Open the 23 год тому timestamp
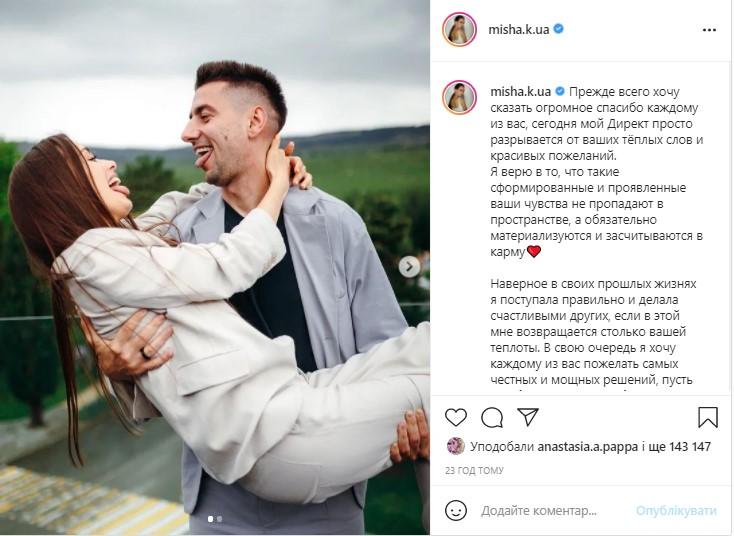The width and height of the screenshot is (734, 536). click(474, 470)
